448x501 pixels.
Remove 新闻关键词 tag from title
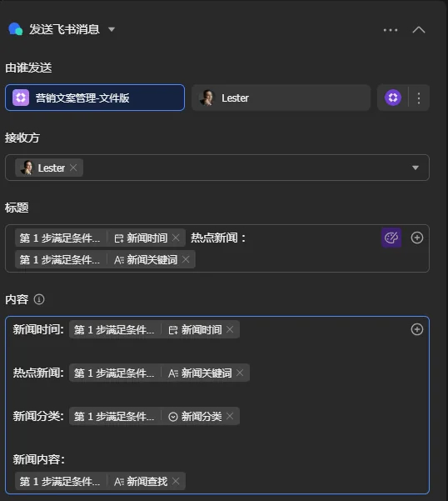coord(186,259)
